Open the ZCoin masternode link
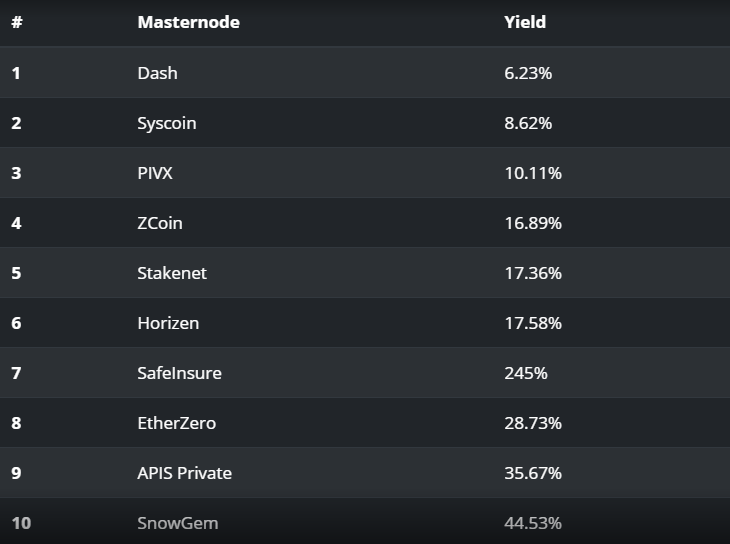 coord(160,223)
